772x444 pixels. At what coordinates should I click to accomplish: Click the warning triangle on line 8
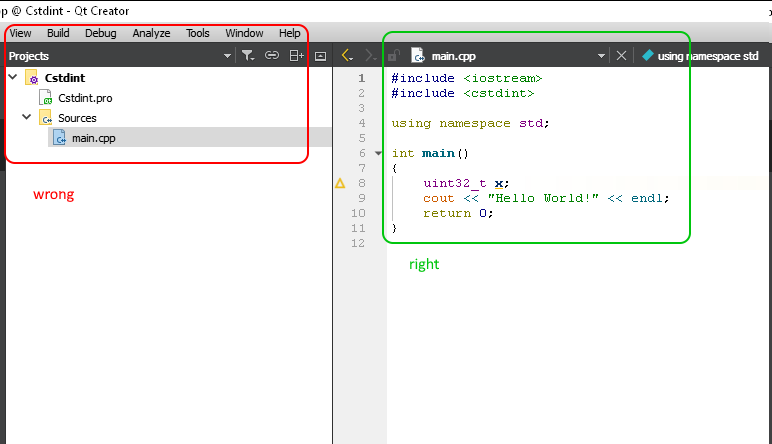point(340,184)
